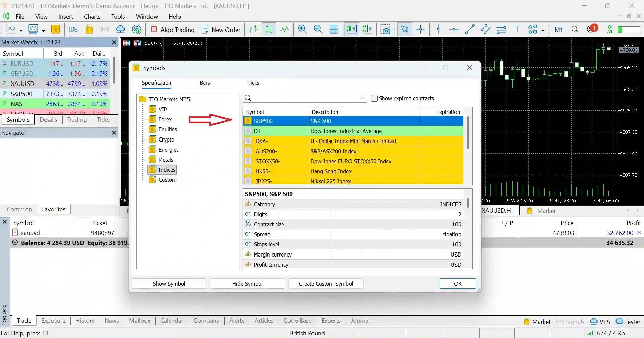Expand the symbol search dropdown arrow

362,98
